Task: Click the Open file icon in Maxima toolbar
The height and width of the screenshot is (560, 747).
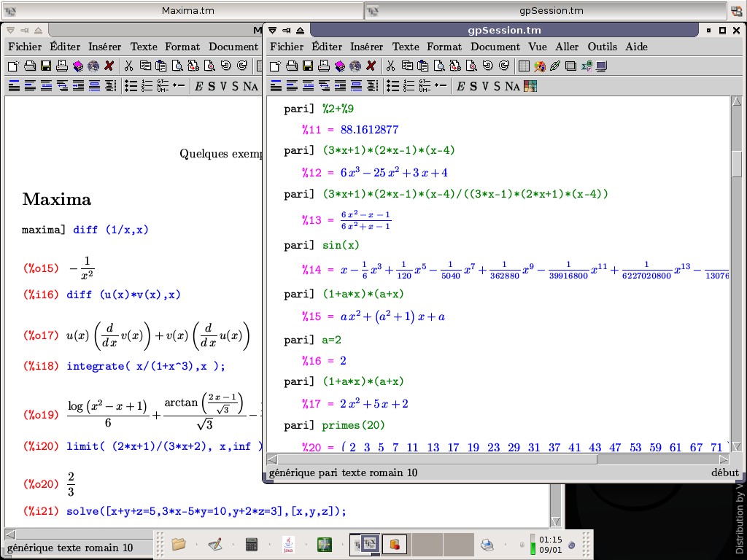Action: click(x=30, y=66)
